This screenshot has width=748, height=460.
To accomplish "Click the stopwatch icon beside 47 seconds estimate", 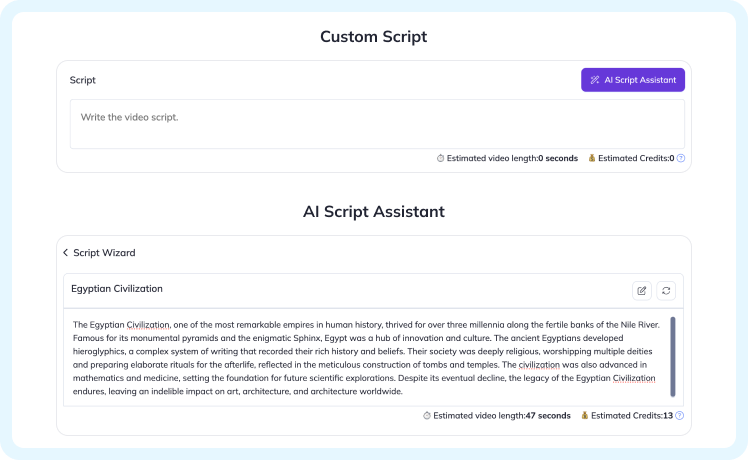I will pos(427,415).
